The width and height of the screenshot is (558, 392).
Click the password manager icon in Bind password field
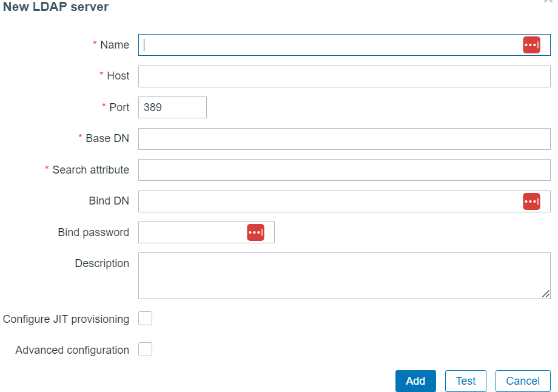pyautogui.click(x=255, y=232)
